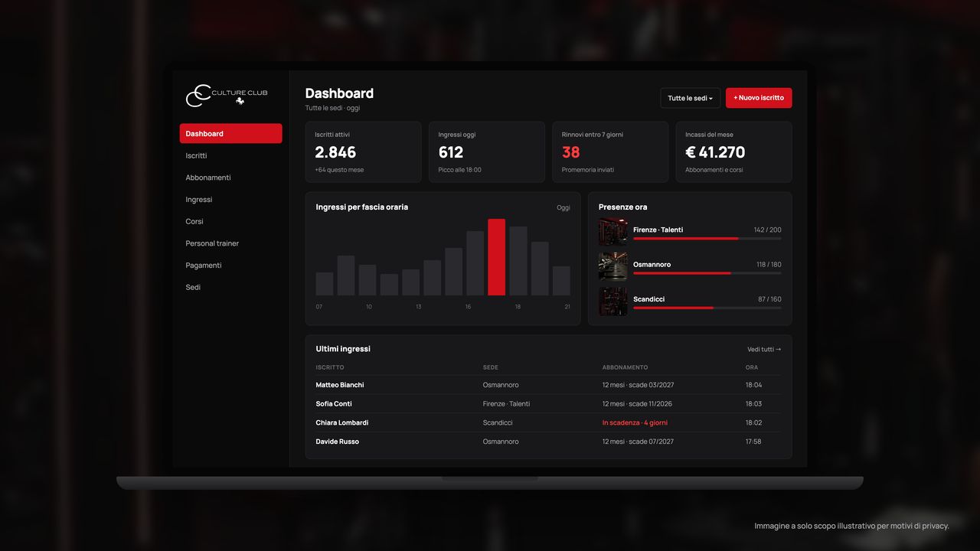Click the '2.846' active members value

click(335, 152)
